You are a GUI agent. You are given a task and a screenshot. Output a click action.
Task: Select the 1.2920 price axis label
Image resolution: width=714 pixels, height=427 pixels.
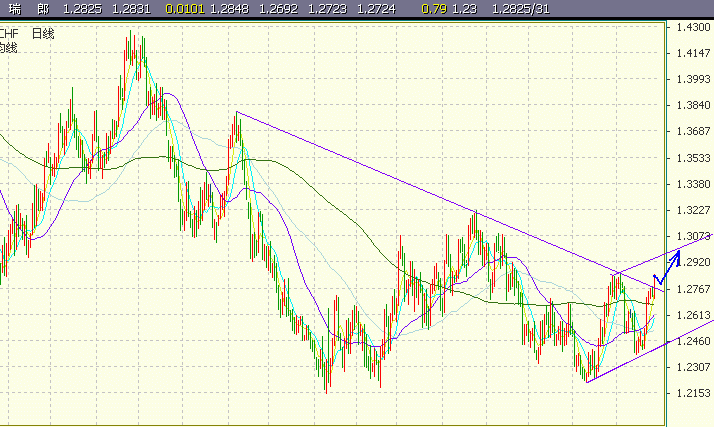(693, 262)
